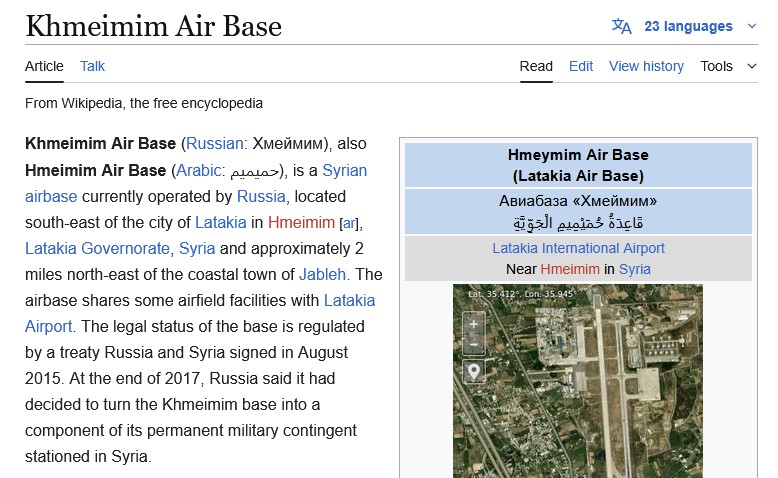
Task: Open the Tools menu
Action: click(716, 66)
